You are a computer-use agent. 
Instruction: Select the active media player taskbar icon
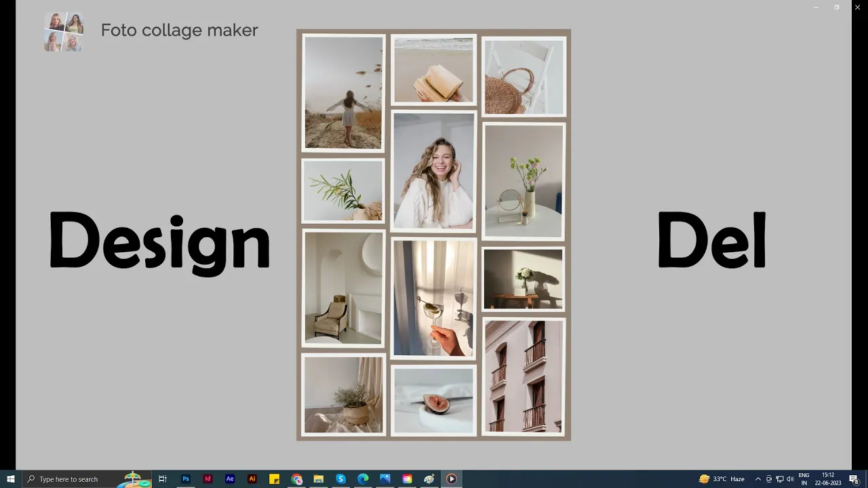tap(451, 479)
